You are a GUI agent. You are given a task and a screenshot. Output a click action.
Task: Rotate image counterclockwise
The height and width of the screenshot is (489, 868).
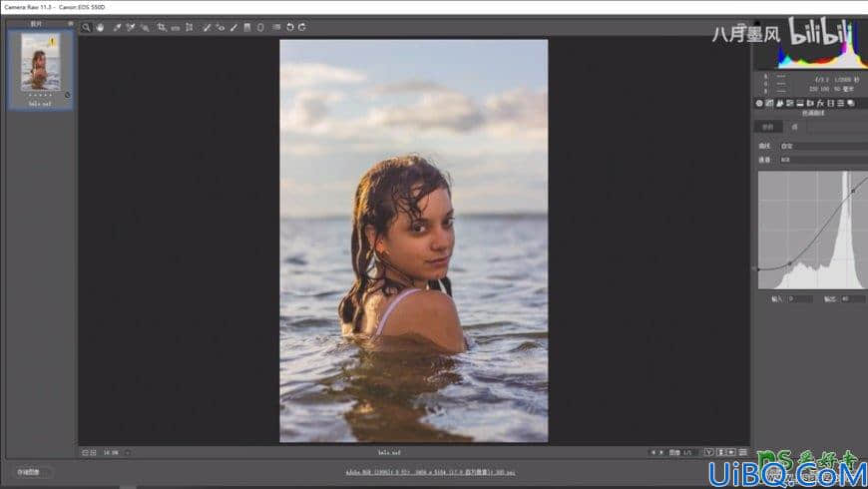click(x=290, y=27)
